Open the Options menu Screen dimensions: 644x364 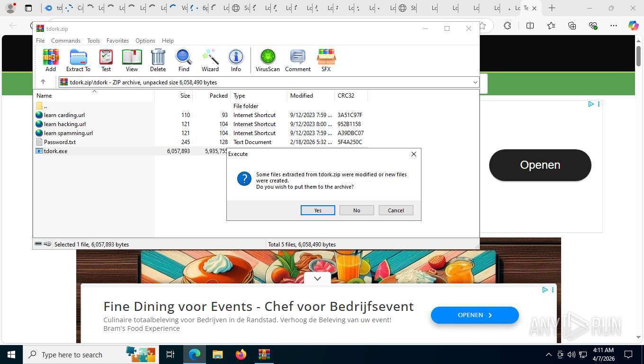[145, 41]
